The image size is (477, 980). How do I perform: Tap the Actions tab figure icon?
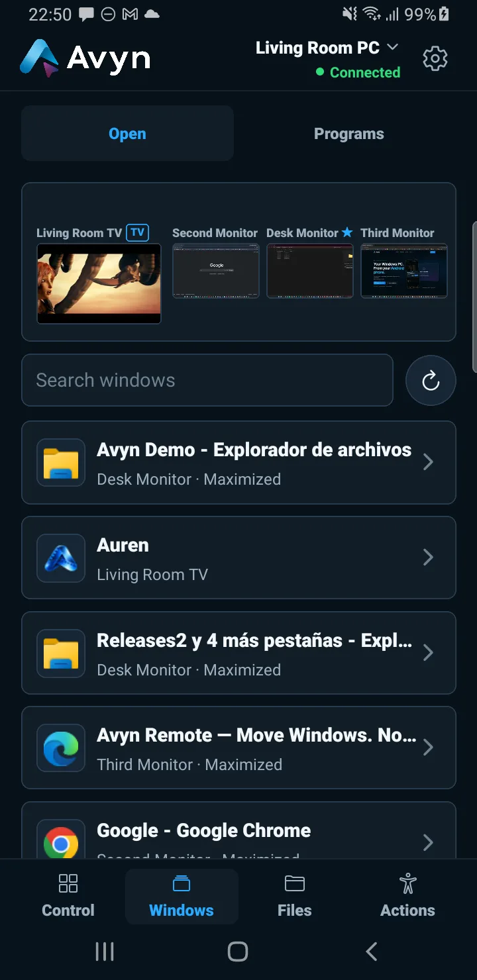pyautogui.click(x=408, y=883)
